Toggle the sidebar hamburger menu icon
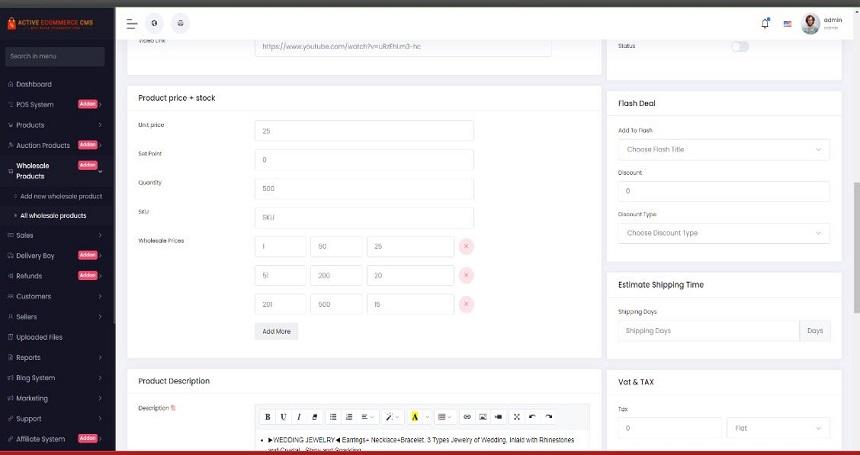The width and height of the screenshot is (860, 455). tap(132, 24)
